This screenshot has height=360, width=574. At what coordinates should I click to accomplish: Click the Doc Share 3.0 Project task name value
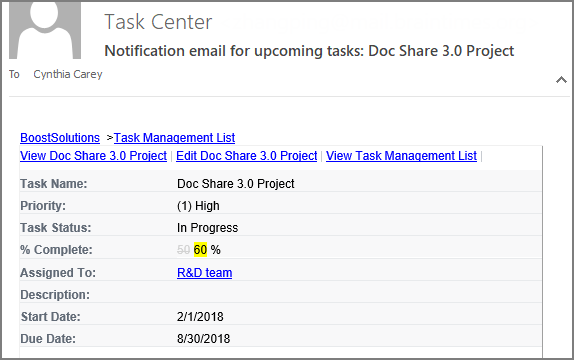235,183
